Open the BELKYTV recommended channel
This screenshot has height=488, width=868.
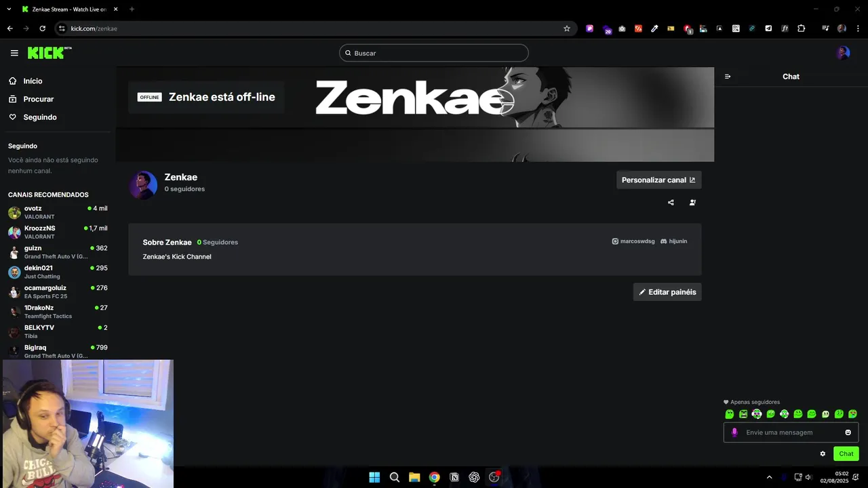click(x=58, y=331)
